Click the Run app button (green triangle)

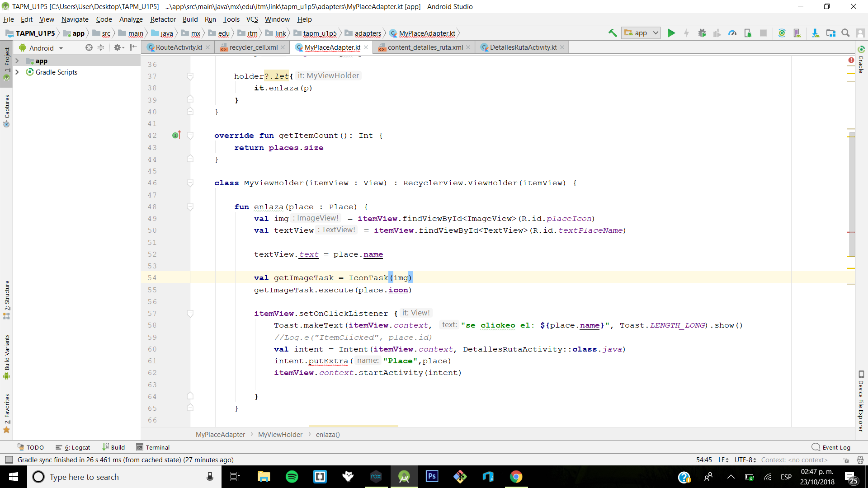click(672, 33)
